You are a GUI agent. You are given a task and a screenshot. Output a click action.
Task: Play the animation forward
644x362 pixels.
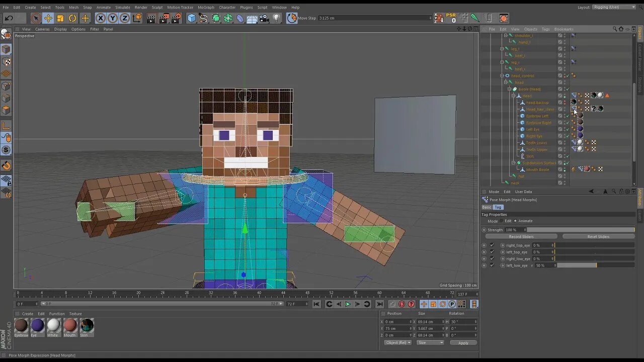pos(348,304)
